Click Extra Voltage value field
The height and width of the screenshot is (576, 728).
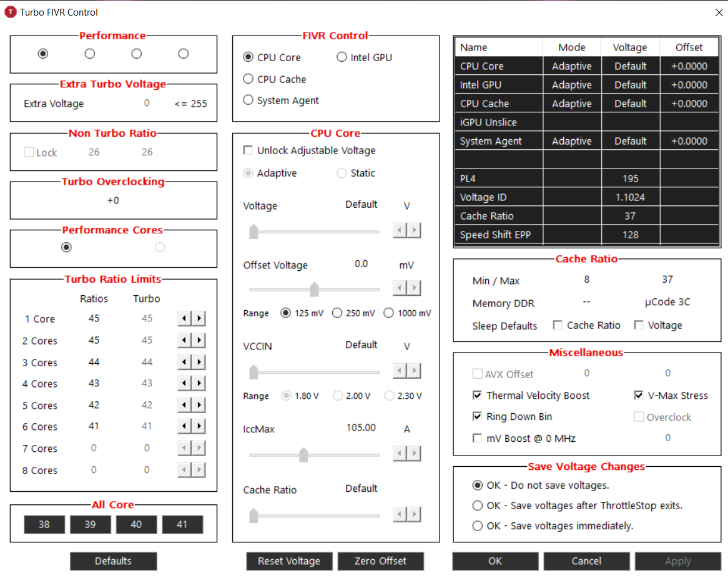tap(146, 103)
